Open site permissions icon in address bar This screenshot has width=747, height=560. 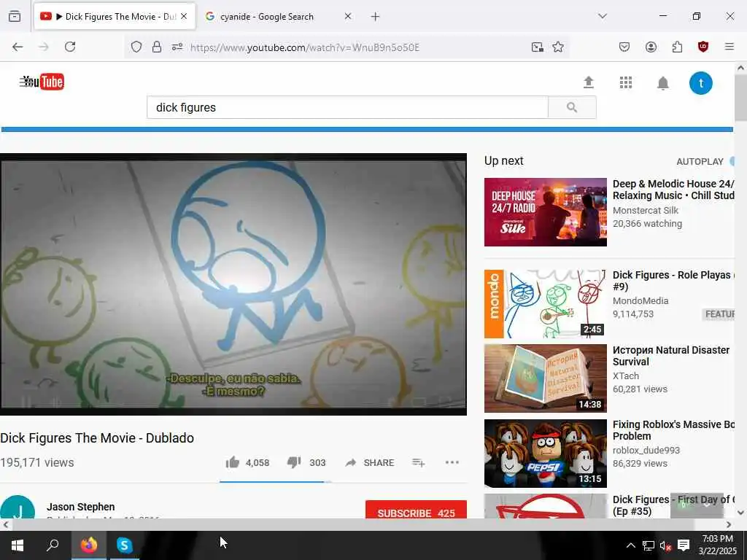coord(177,47)
